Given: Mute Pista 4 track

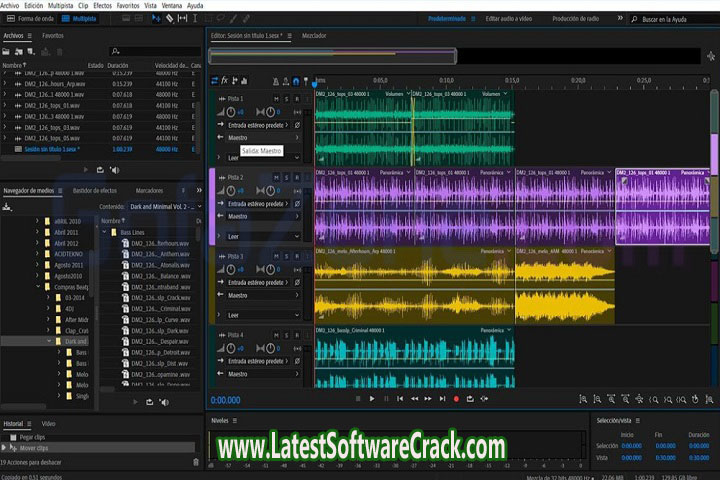Looking at the screenshot, I should pos(276,335).
